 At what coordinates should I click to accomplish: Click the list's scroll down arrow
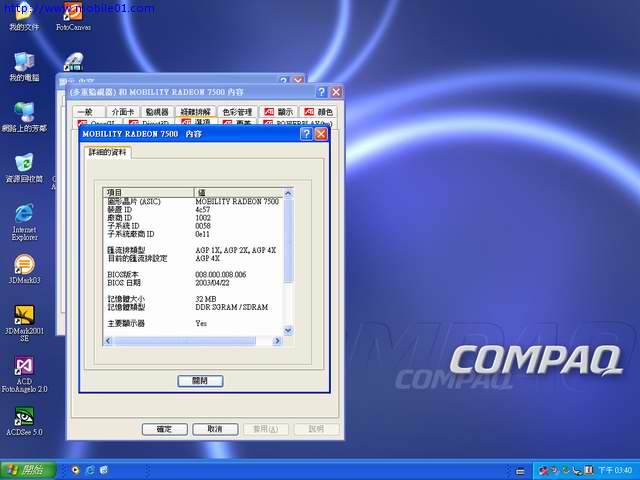click(288, 330)
